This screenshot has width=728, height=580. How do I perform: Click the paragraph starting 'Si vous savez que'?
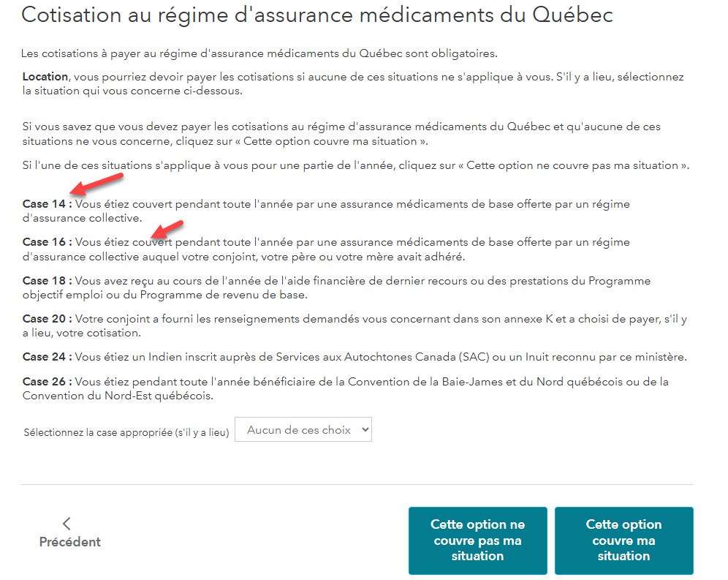click(x=341, y=134)
